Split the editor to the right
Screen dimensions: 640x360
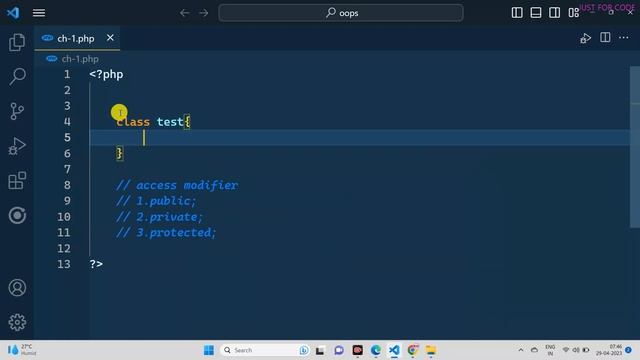tap(605, 38)
